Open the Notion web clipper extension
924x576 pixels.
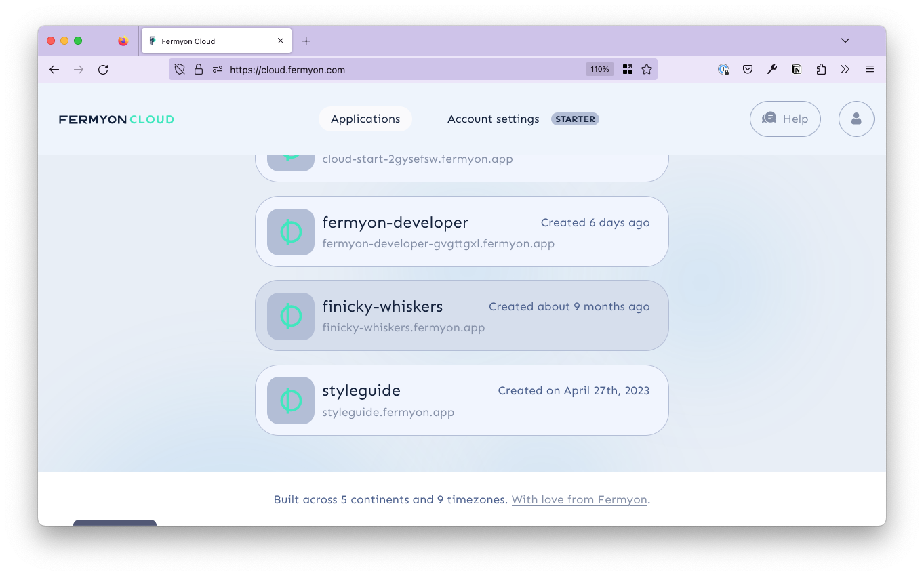click(x=797, y=69)
